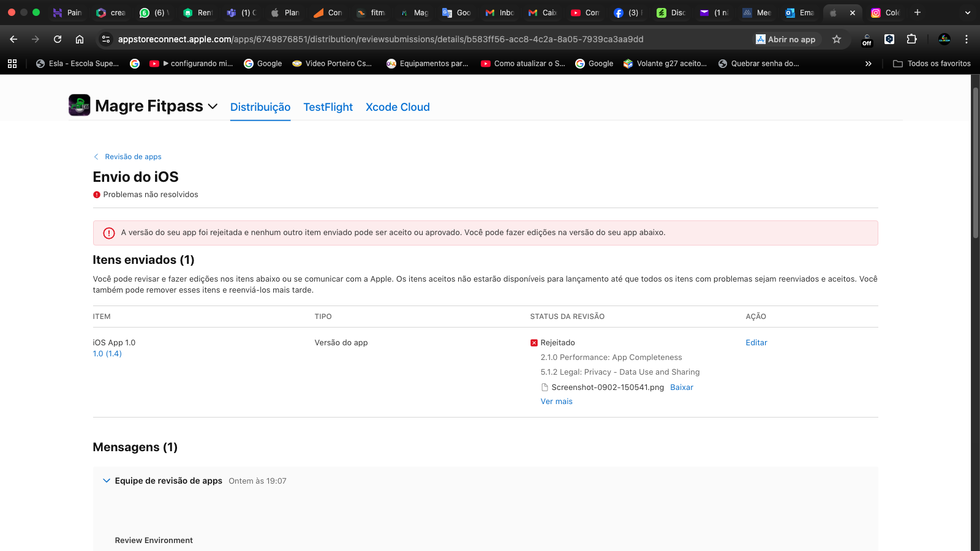Switch to the Email Outlook browser tab
980x551 pixels.
coord(800,13)
